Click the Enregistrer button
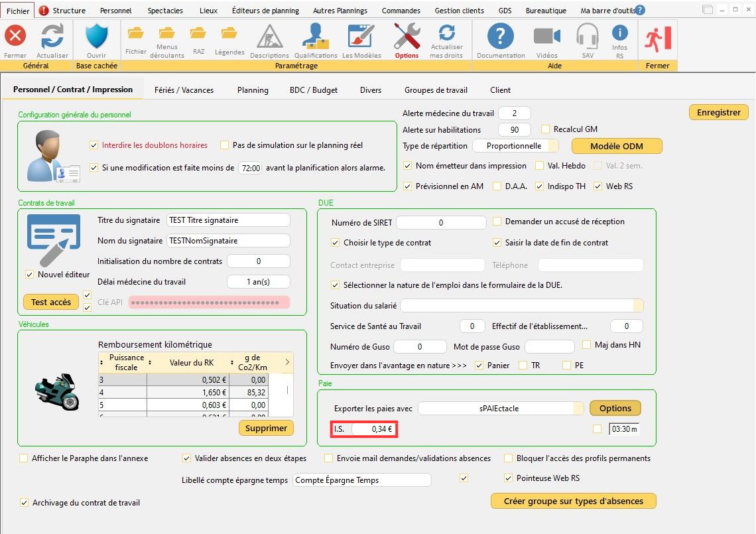The image size is (756, 534). [718, 113]
